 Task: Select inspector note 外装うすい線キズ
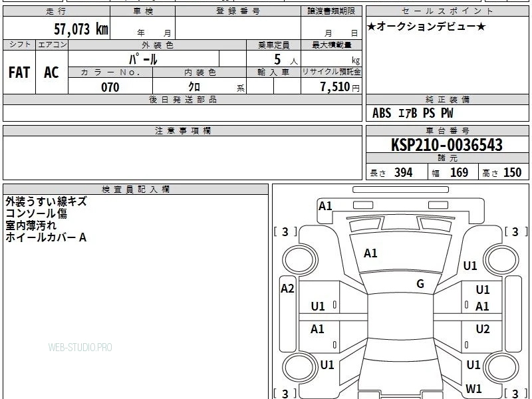[x=46, y=201]
